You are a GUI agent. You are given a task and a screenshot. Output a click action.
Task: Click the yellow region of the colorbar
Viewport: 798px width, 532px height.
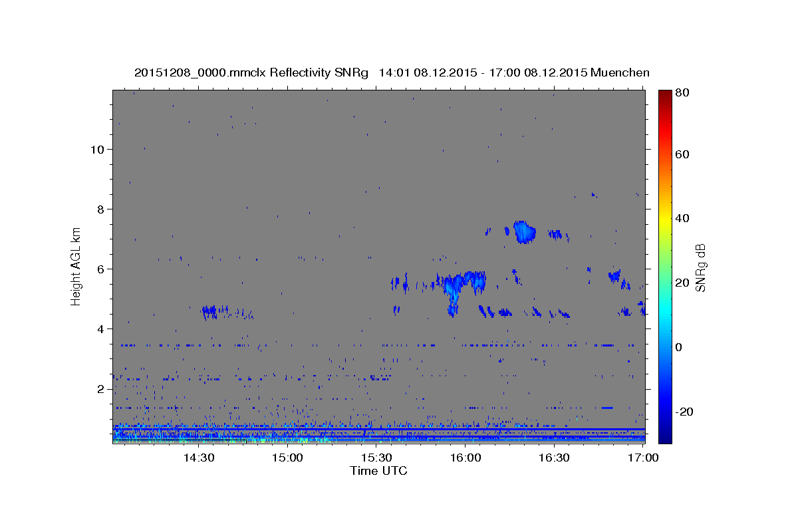pyautogui.click(x=665, y=218)
